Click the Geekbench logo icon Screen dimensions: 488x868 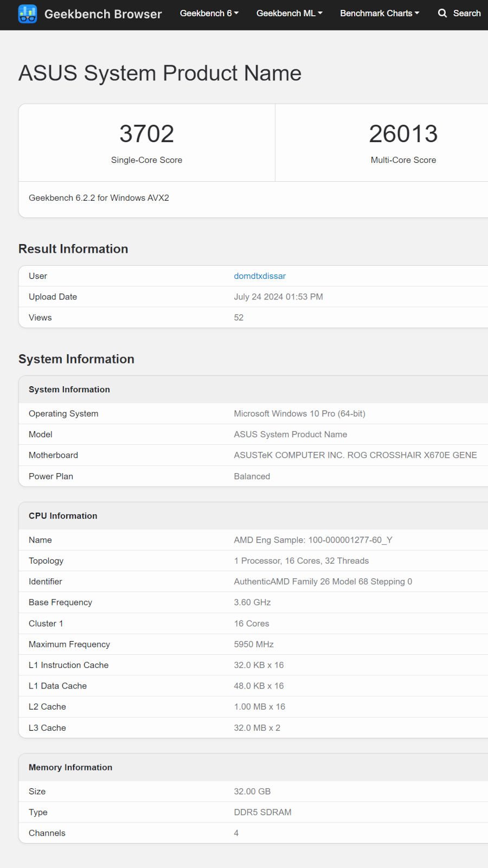27,14
